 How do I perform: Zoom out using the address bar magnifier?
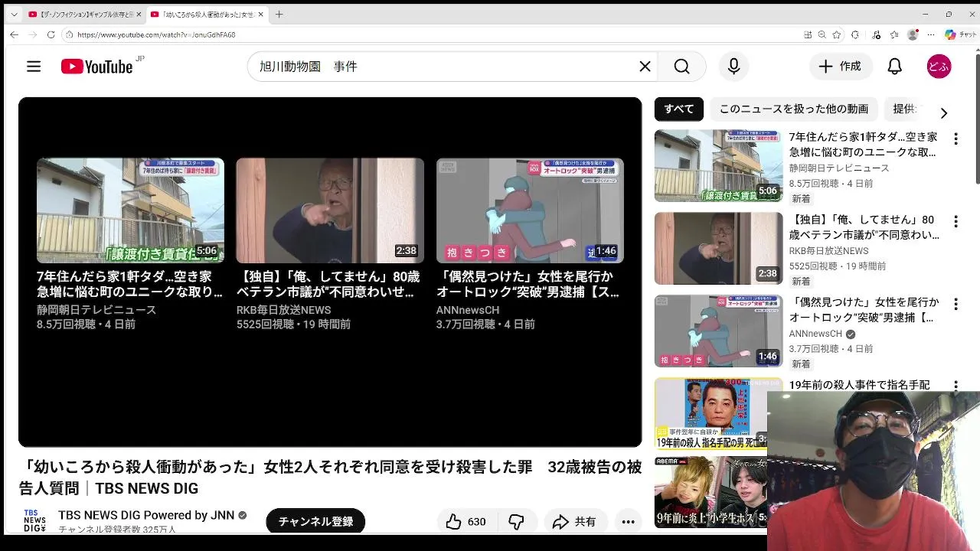pos(822,34)
